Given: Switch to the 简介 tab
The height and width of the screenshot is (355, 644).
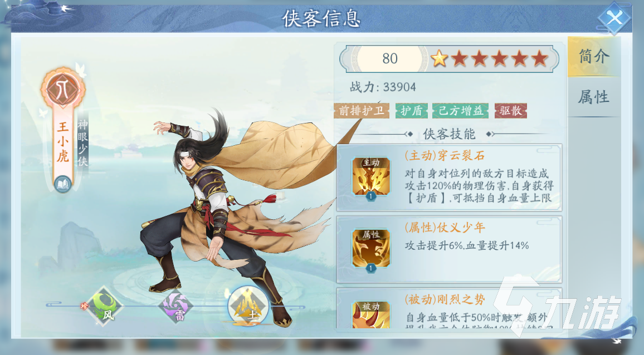Looking at the screenshot, I should 593,57.
